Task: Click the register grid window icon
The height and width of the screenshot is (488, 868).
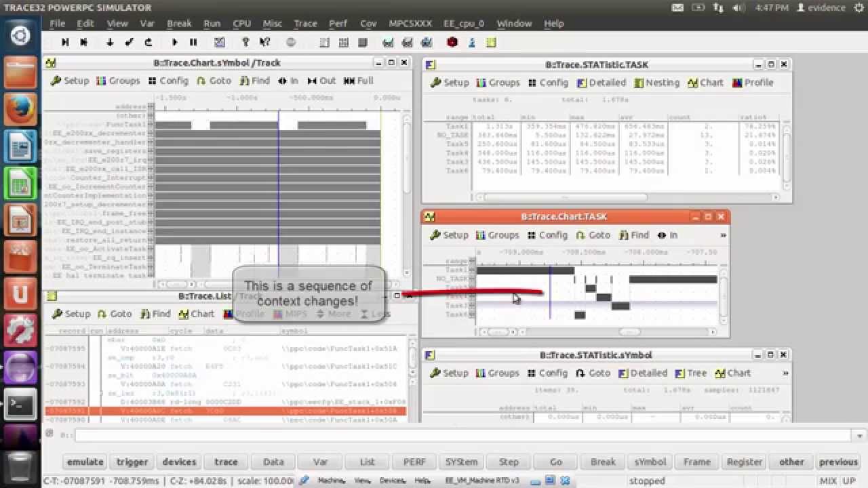Action: coord(343,42)
